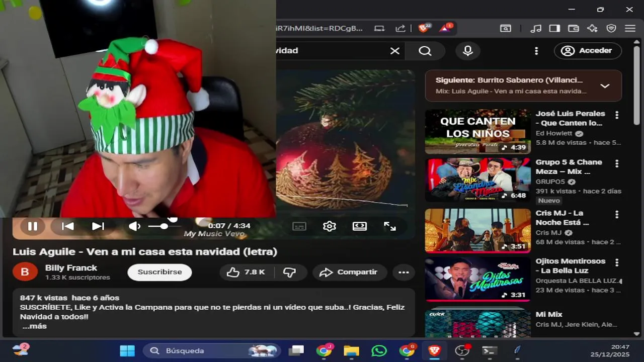Enter full screen mode

coord(390,226)
